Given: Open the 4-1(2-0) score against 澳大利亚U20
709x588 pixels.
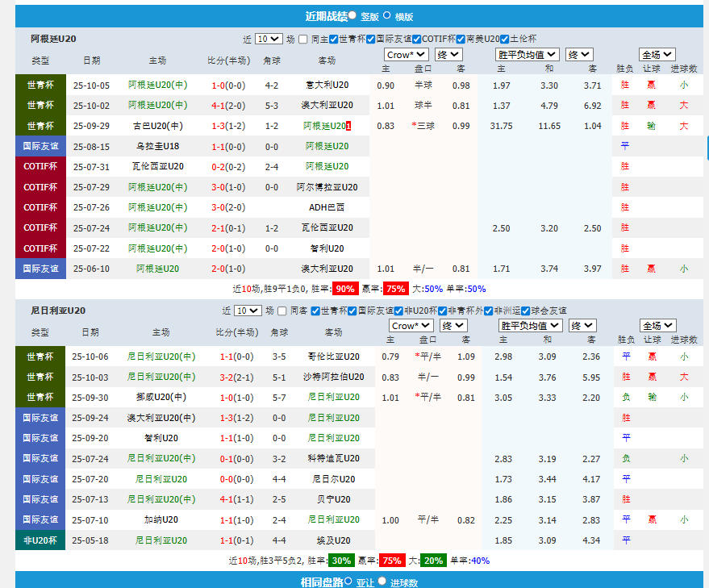Looking at the screenshot, I should point(229,106).
